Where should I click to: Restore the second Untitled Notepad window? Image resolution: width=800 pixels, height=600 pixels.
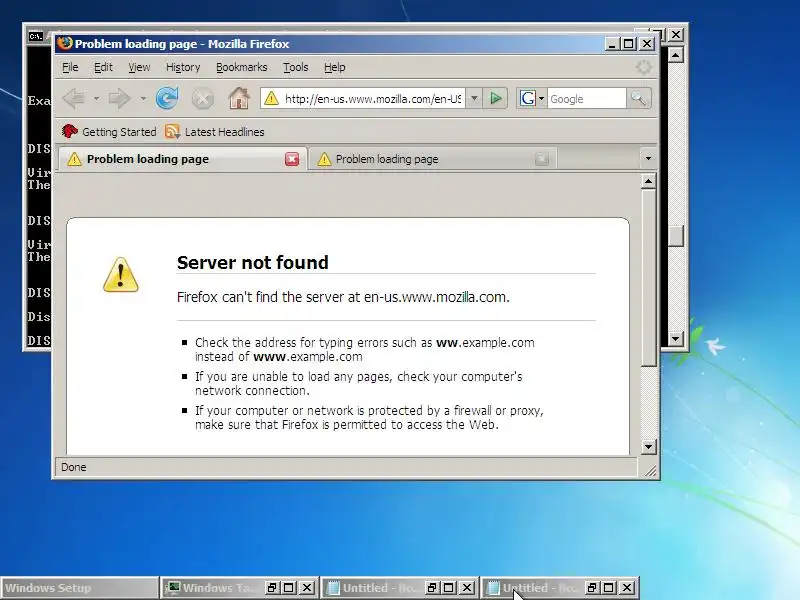pos(592,588)
